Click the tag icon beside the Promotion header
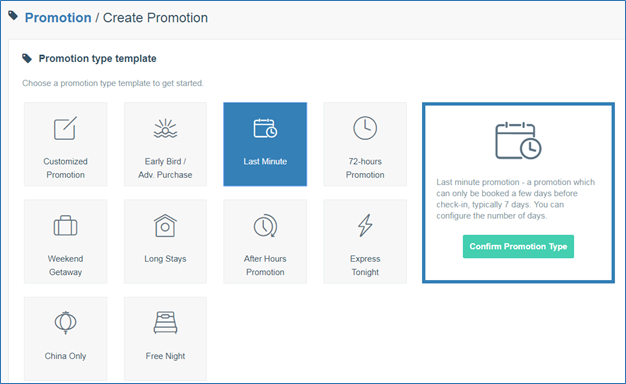 click(13, 16)
